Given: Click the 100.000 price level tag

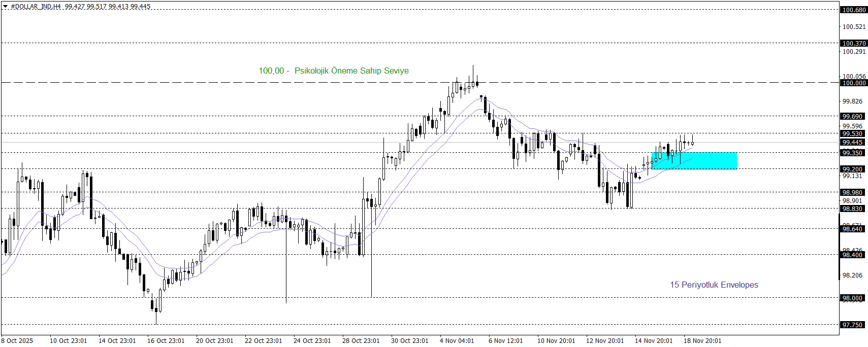Looking at the screenshot, I should 853,83.
